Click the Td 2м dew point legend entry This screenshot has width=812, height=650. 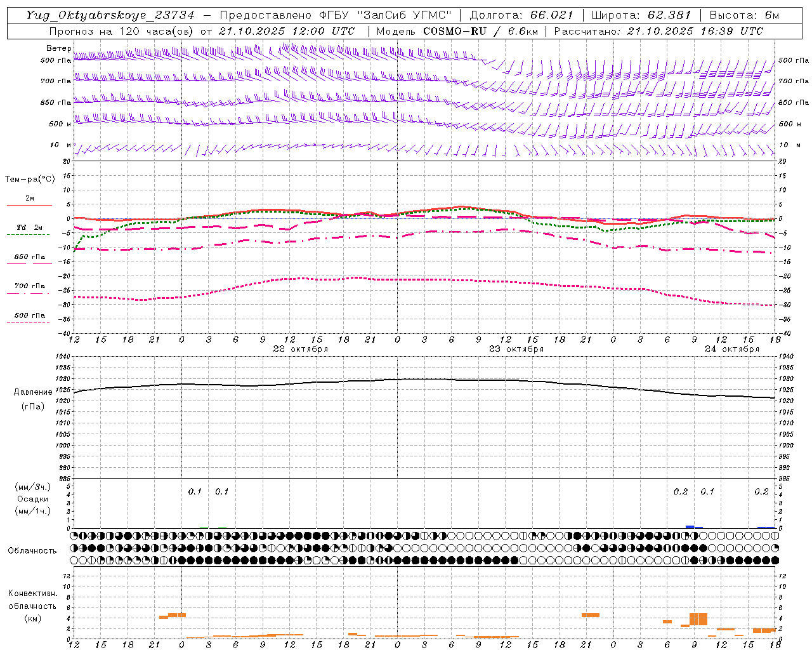(x=30, y=227)
